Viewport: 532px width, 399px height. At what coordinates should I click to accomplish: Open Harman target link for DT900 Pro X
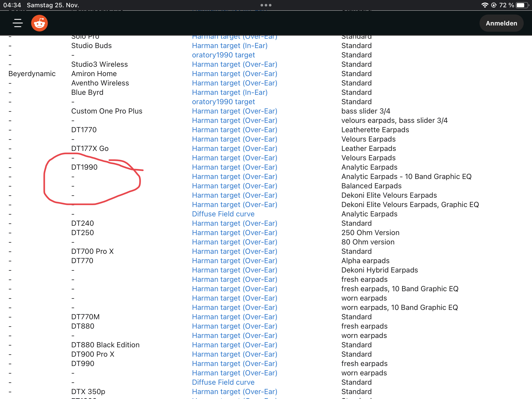[235, 354]
